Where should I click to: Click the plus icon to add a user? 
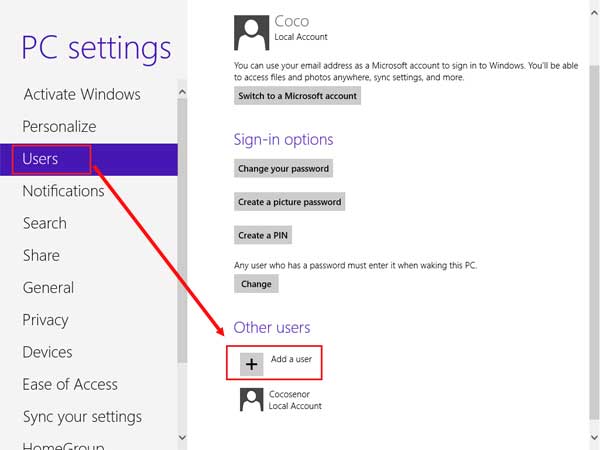pyautogui.click(x=251, y=364)
